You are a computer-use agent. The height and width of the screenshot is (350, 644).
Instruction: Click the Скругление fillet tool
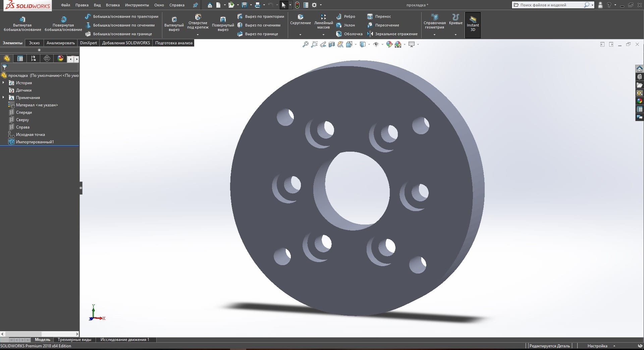301,19
